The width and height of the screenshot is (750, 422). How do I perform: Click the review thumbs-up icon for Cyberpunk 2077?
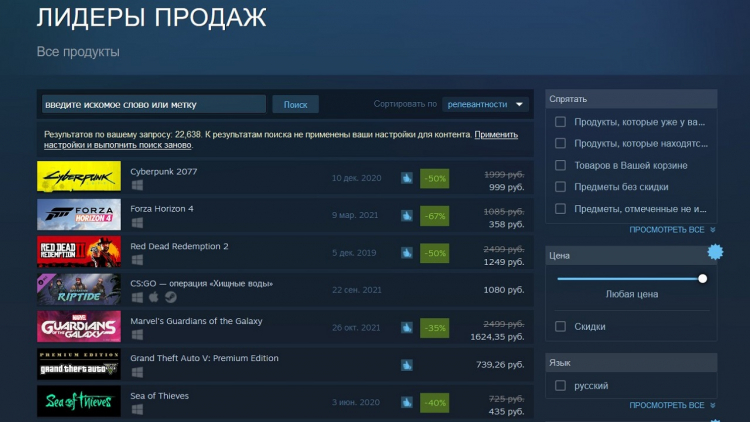[x=407, y=178]
